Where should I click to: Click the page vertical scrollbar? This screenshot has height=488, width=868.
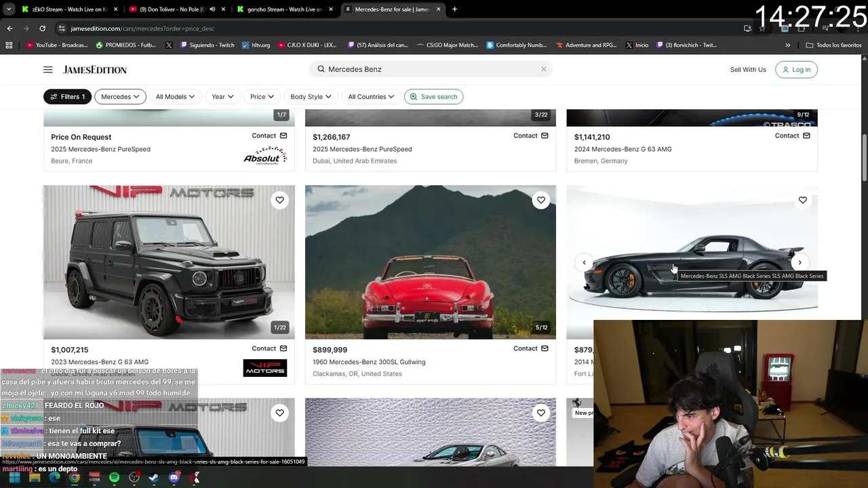[864, 158]
